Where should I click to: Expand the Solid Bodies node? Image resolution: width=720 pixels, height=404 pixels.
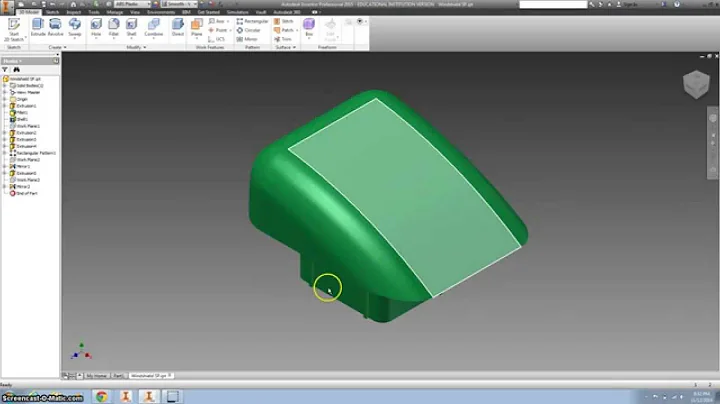5,85
